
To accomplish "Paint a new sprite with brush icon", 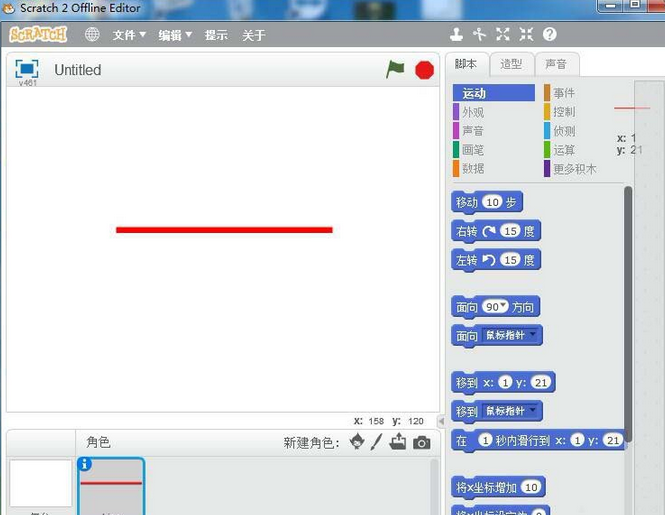I will (377, 442).
